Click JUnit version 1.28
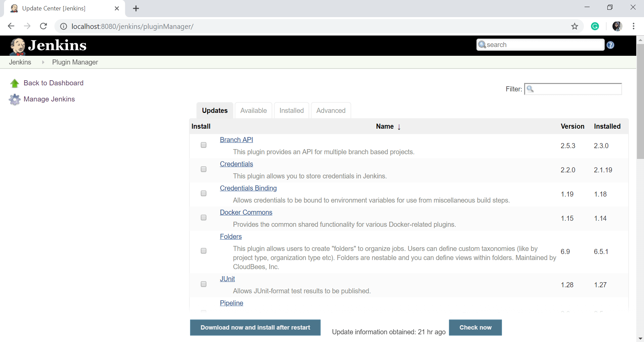Image resolution: width=644 pixels, height=342 pixels. coord(567,285)
